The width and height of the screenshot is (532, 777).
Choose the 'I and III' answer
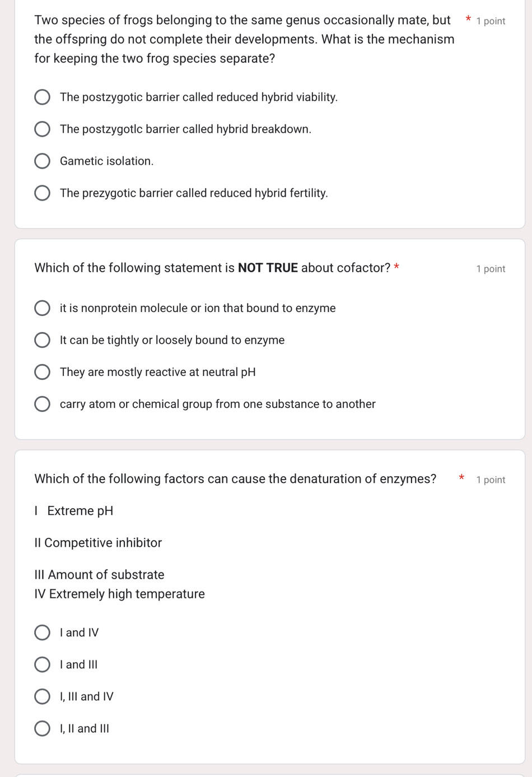(x=43, y=664)
